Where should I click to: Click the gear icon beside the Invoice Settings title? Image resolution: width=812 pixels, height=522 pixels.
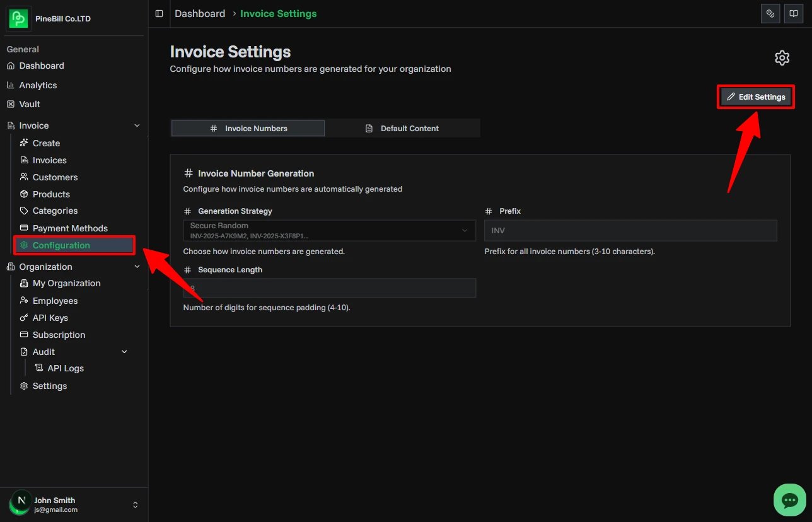pyautogui.click(x=782, y=57)
